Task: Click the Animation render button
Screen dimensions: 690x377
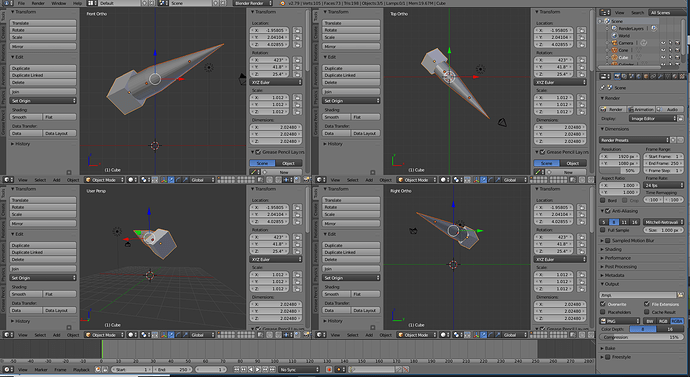Action: pos(641,109)
